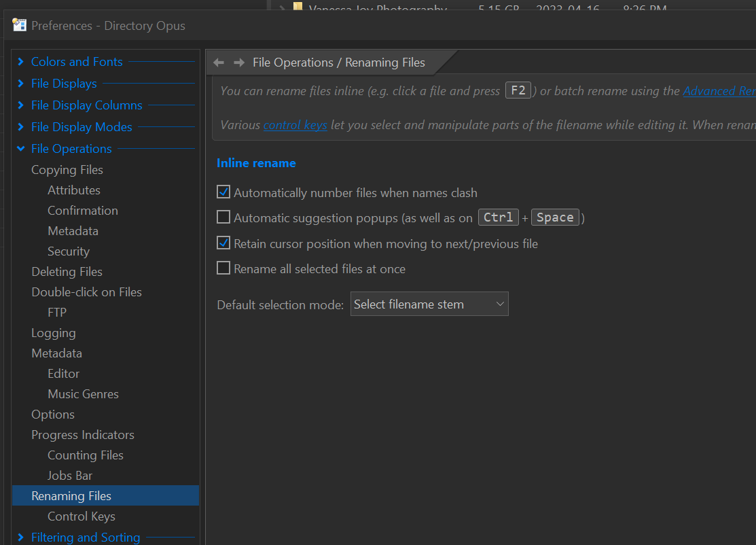Image resolution: width=756 pixels, height=545 pixels.
Task: Open the Advanced Rename link
Action: 719,90
